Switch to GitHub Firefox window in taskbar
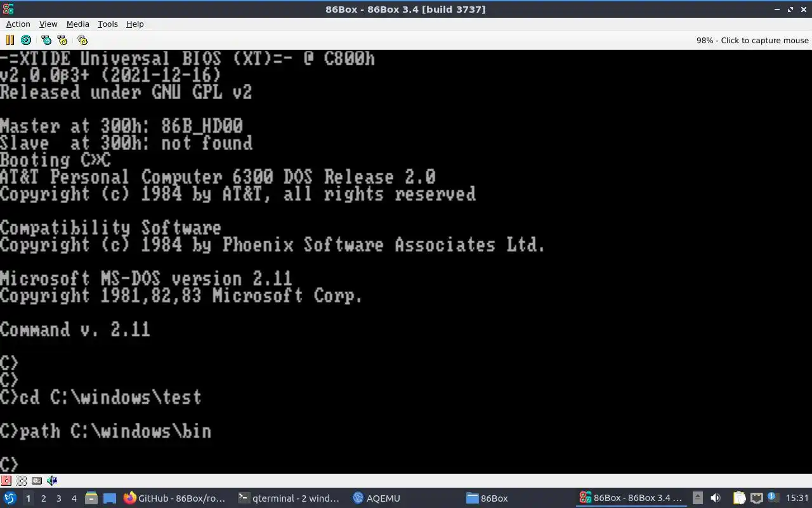This screenshot has height=508, width=812. click(x=174, y=498)
